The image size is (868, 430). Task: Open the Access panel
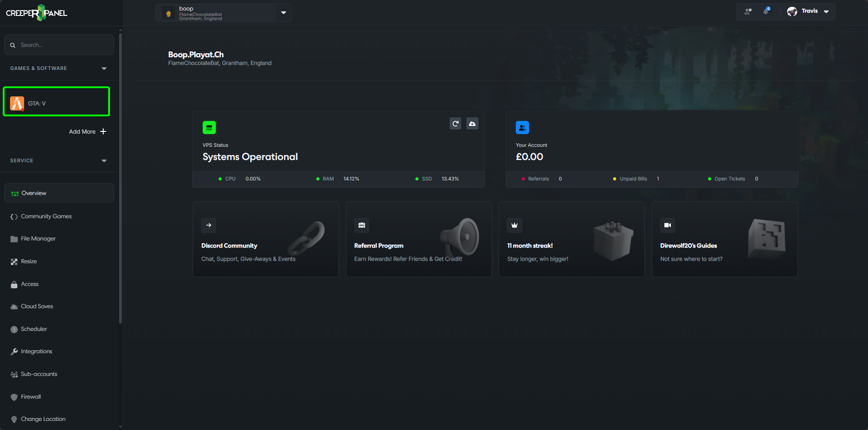[x=29, y=284]
